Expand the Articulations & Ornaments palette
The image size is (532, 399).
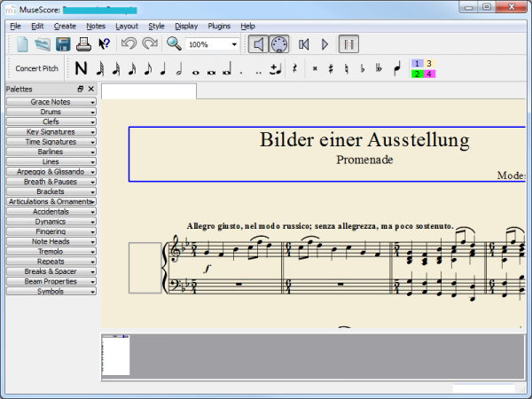(51, 201)
